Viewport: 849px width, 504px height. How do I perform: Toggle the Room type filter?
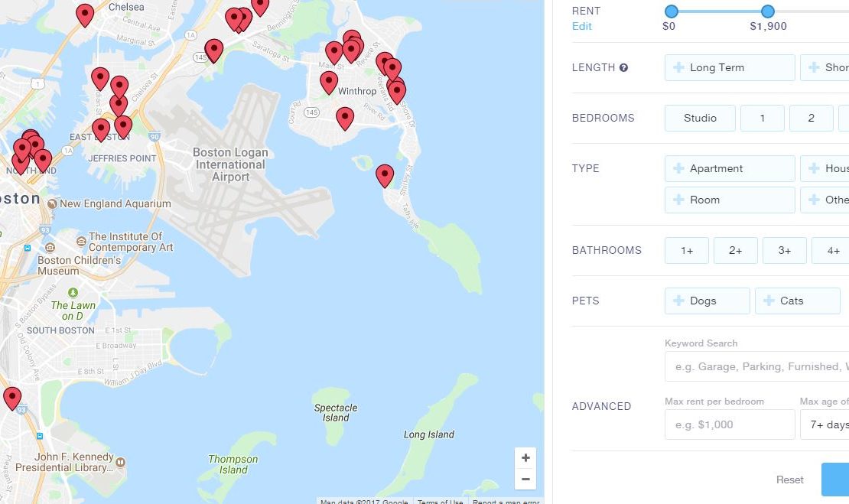[x=730, y=200]
